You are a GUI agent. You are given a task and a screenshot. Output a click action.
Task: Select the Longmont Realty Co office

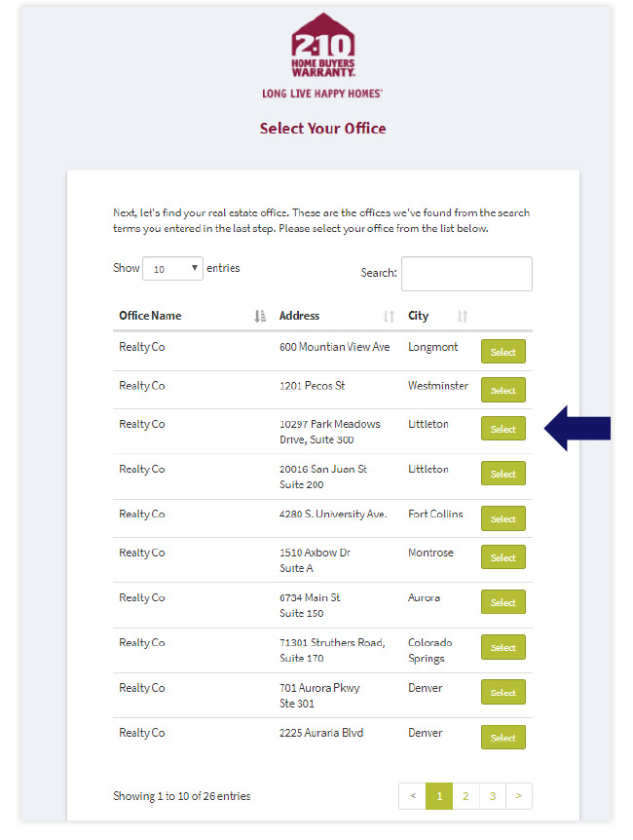[503, 352]
